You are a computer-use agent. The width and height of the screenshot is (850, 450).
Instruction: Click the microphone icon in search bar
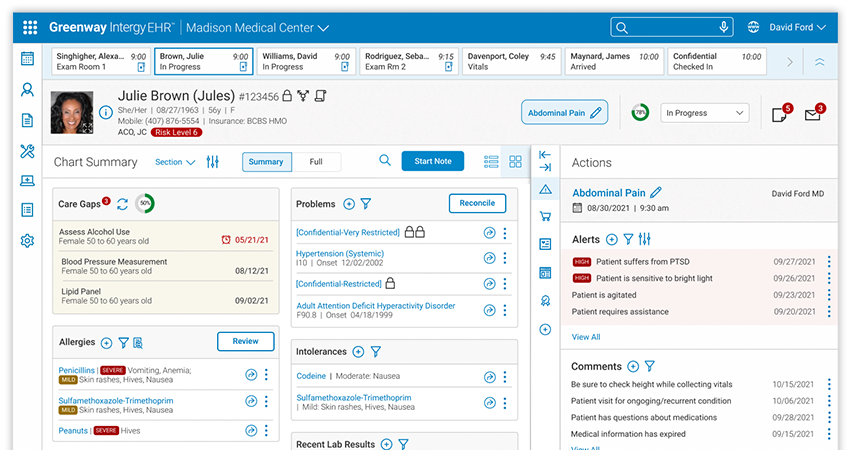tap(723, 28)
